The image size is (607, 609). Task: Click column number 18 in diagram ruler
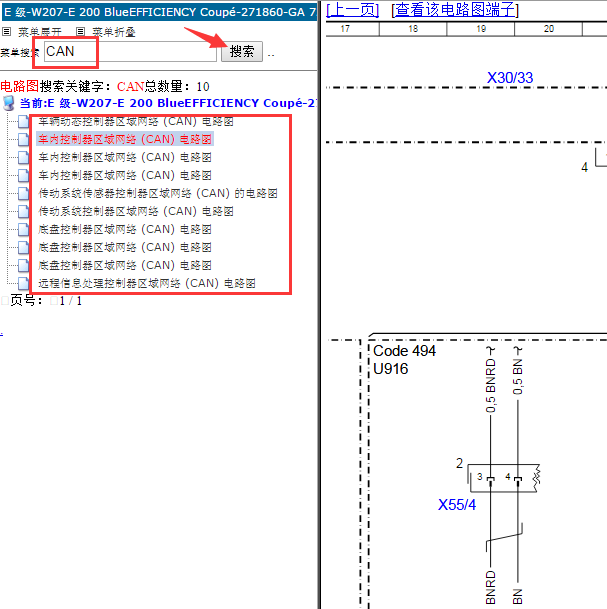[413, 29]
